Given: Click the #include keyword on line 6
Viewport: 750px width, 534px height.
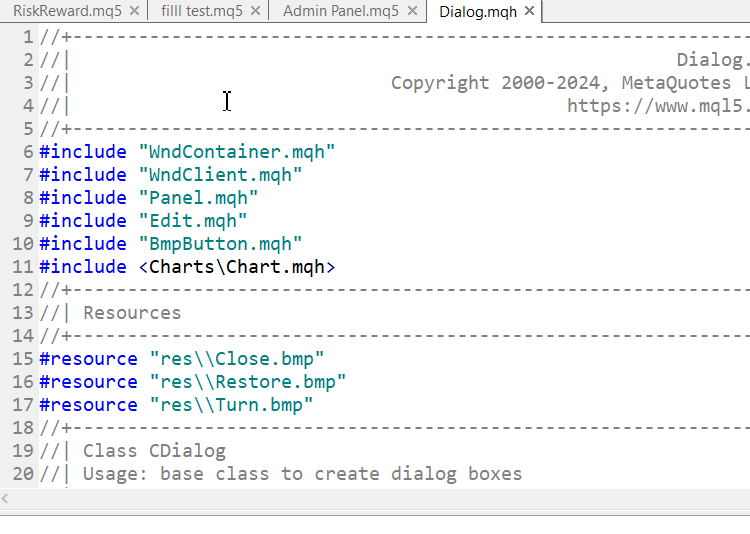Looking at the screenshot, I should tap(83, 152).
